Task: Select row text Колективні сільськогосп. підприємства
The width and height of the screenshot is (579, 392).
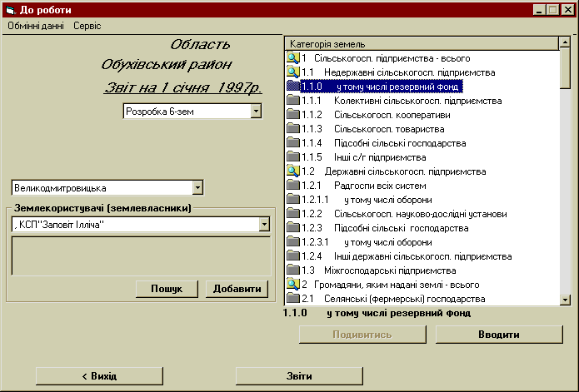Action: coord(417,101)
